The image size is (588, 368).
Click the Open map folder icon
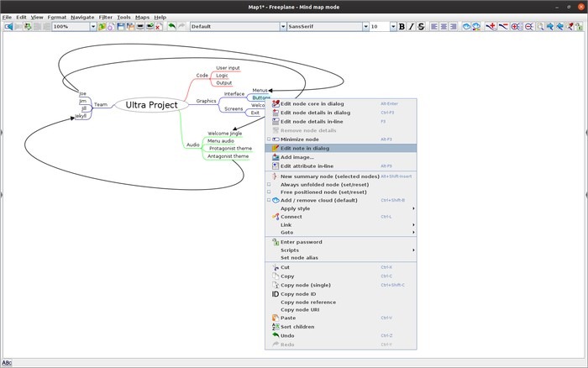pos(102,26)
